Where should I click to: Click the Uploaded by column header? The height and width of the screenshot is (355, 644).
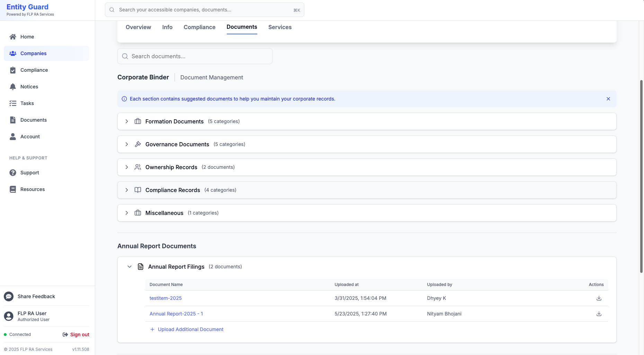(439, 285)
